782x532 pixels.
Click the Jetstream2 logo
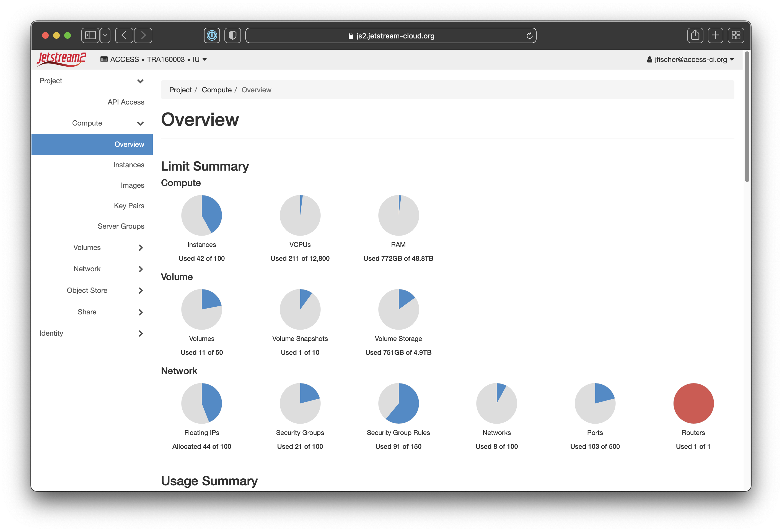(x=61, y=59)
